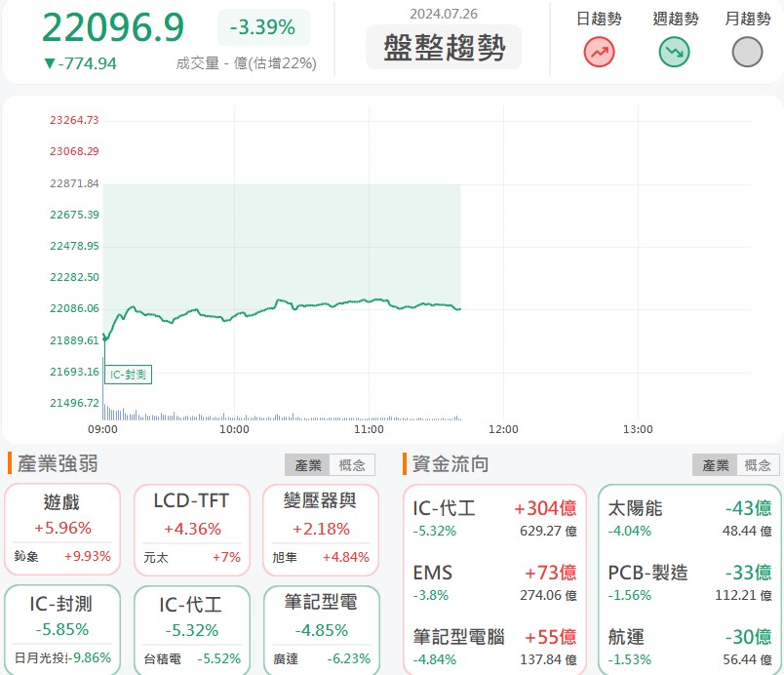
Task: Open the IC-封測 industry card
Action: point(62,630)
